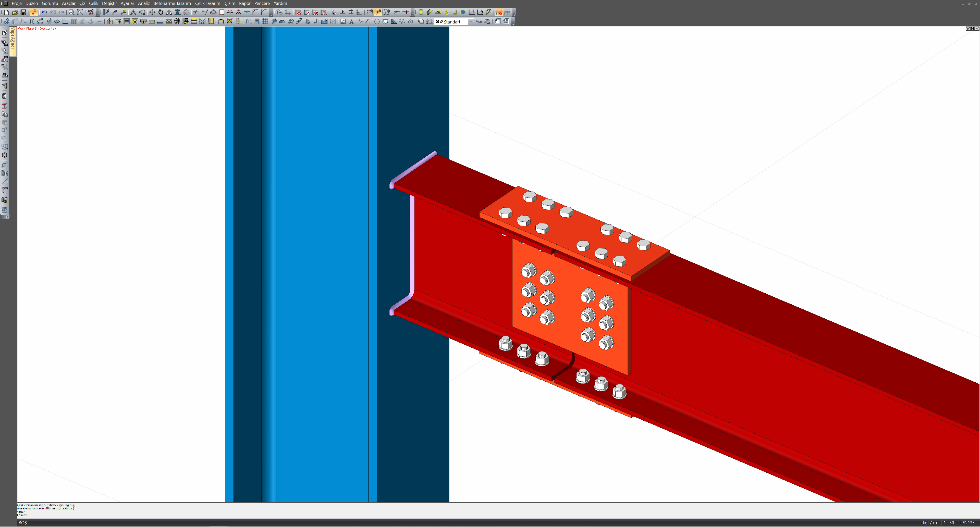The height and width of the screenshot is (527, 980).
Task: Toggle the highlighted node snap lock button
Action: tap(378, 12)
